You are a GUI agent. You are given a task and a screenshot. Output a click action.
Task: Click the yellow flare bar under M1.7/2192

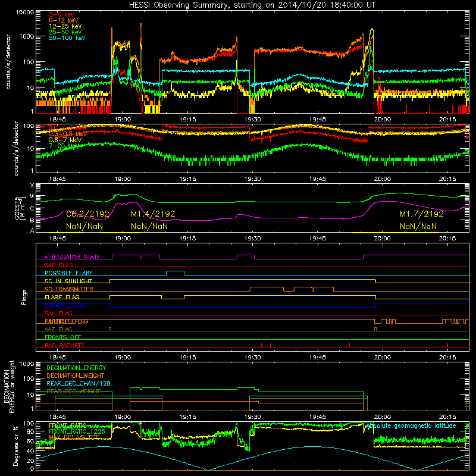(395, 233)
